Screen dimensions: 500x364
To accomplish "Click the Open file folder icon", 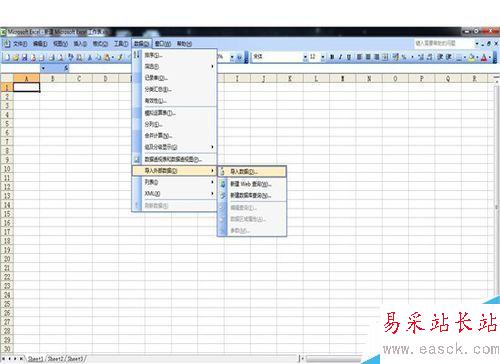I will pyautogui.click(x=16, y=57).
